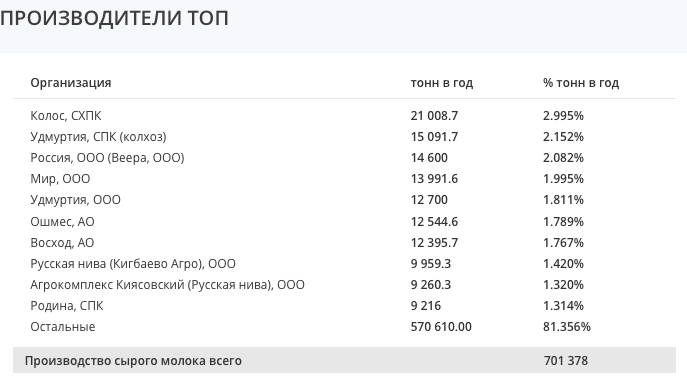Open the Ошмес, АО entry
The height and width of the screenshot is (379, 687).
point(62,222)
